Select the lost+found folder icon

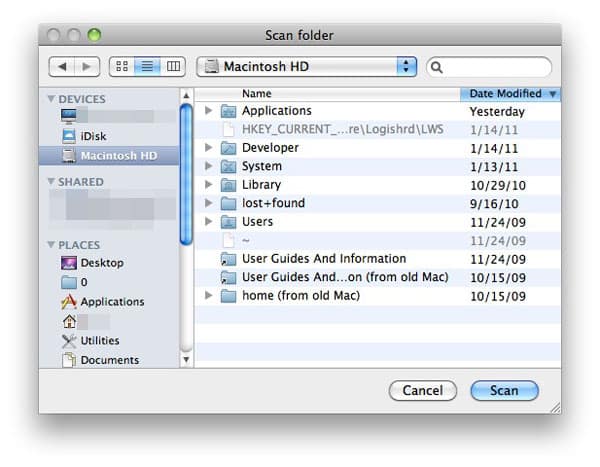pos(228,203)
